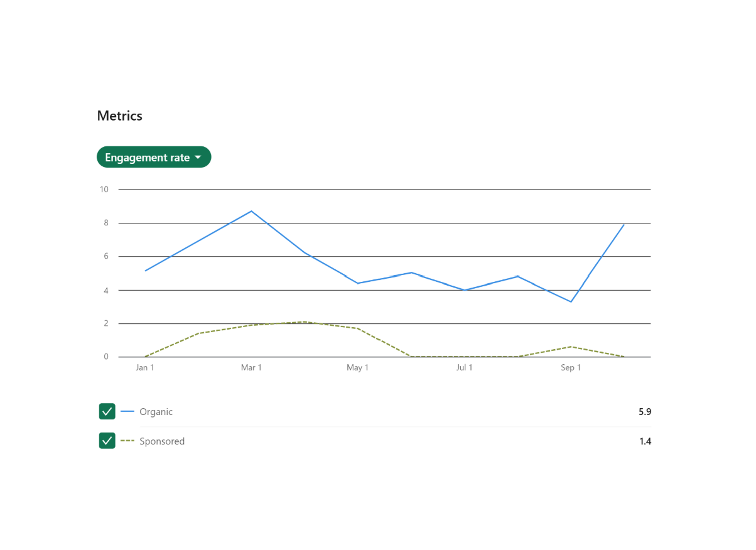Click the Jan 1 axis label
This screenshot has width=756, height=550.
click(145, 367)
